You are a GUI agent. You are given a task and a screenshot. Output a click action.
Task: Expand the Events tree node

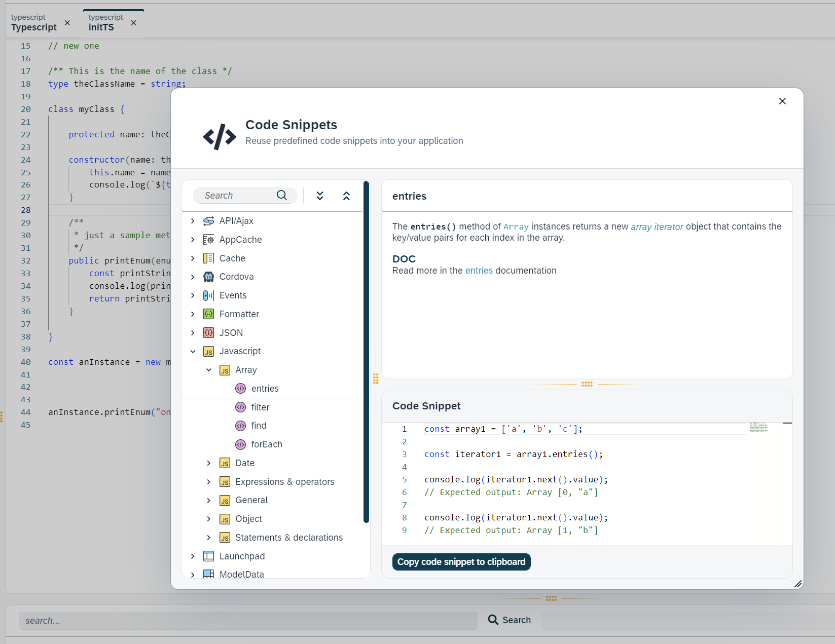point(193,295)
